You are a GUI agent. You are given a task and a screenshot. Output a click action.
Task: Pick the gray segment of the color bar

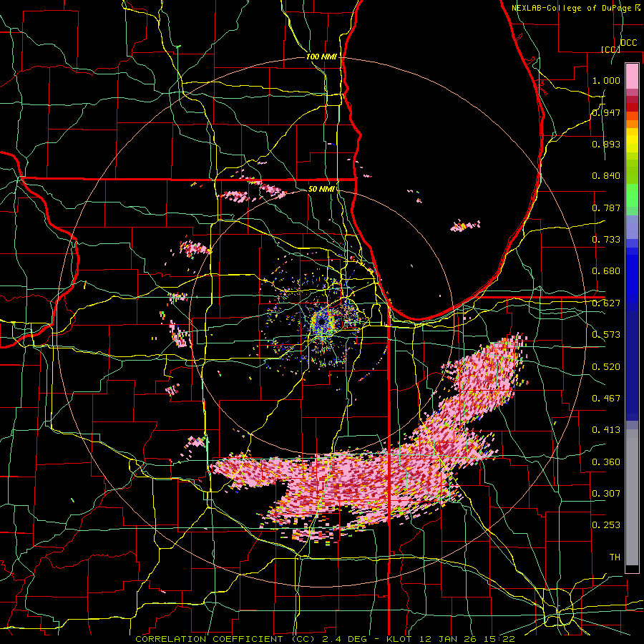[632, 497]
